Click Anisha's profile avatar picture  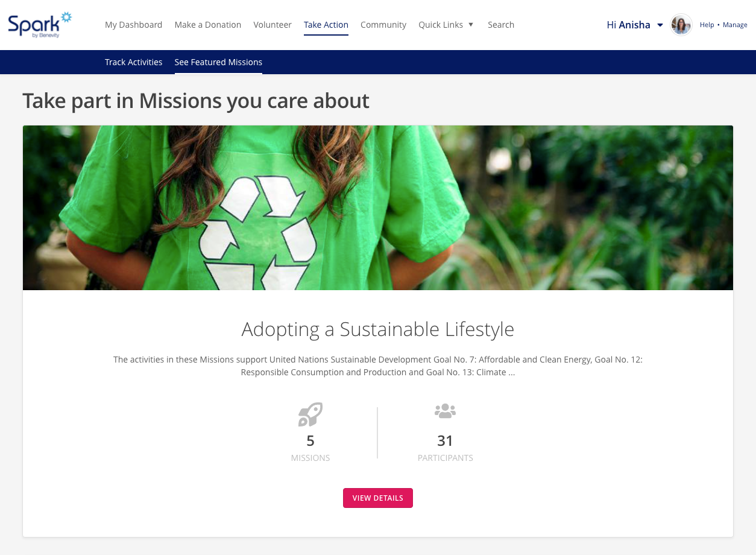(x=681, y=25)
